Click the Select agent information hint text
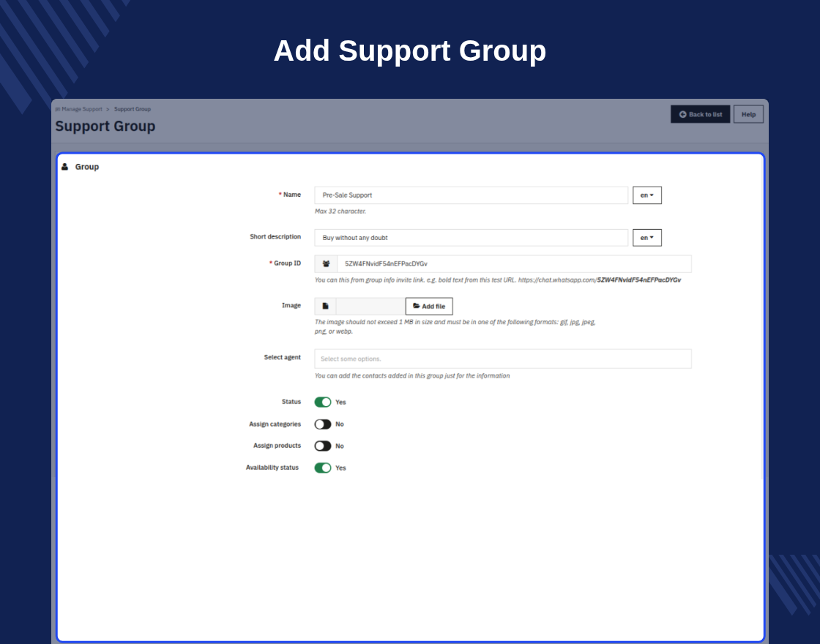The height and width of the screenshot is (644, 820). coord(412,376)
